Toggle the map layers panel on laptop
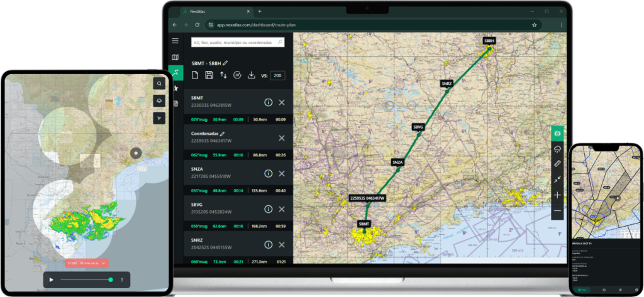This screenshot has width=644, height=297. 557,132
